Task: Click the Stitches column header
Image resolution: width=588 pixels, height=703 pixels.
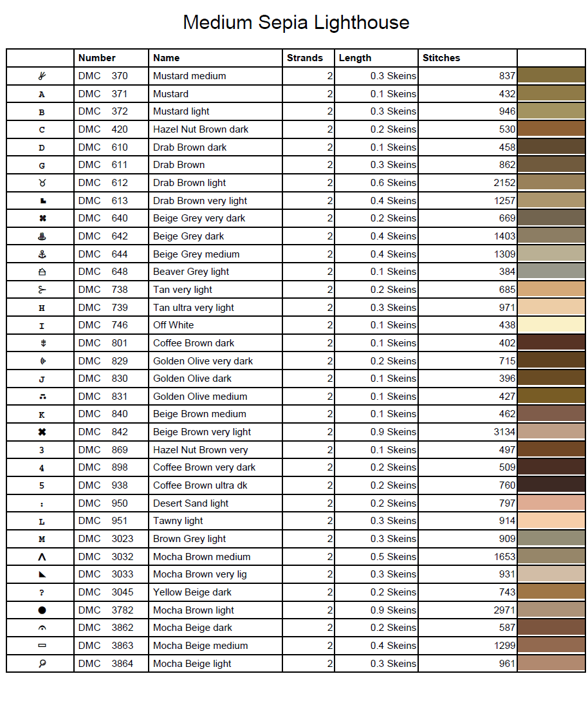Action: pos(441,58)
